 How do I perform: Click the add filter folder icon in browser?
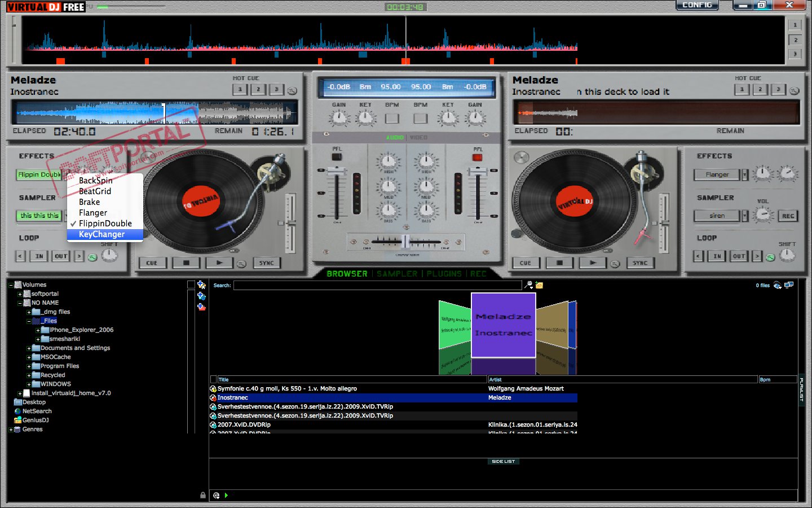point(201,296)
